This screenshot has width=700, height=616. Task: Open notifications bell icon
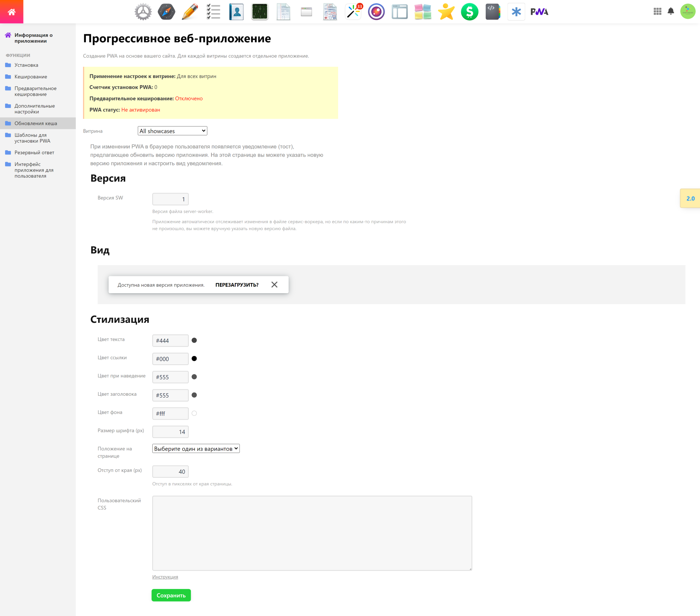point(671,11)
